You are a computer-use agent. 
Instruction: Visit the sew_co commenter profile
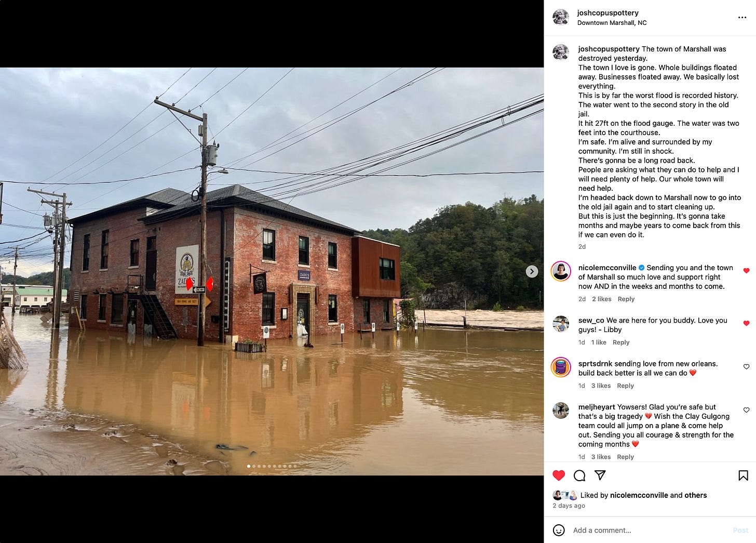pos(592,320)
